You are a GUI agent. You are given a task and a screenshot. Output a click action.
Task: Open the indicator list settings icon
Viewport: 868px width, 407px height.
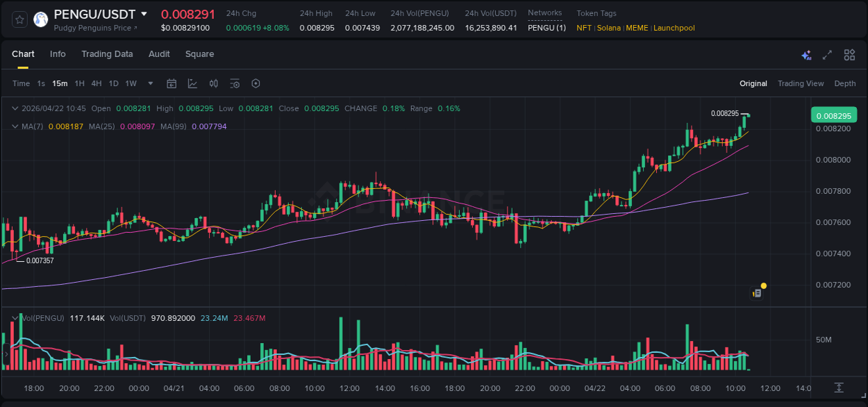(x=235, y=83)
